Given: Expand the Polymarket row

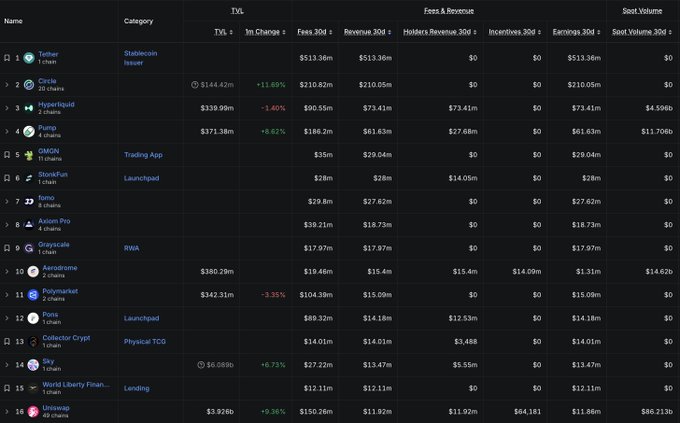Looking at the screenshot, I should [x=7, y=295].
